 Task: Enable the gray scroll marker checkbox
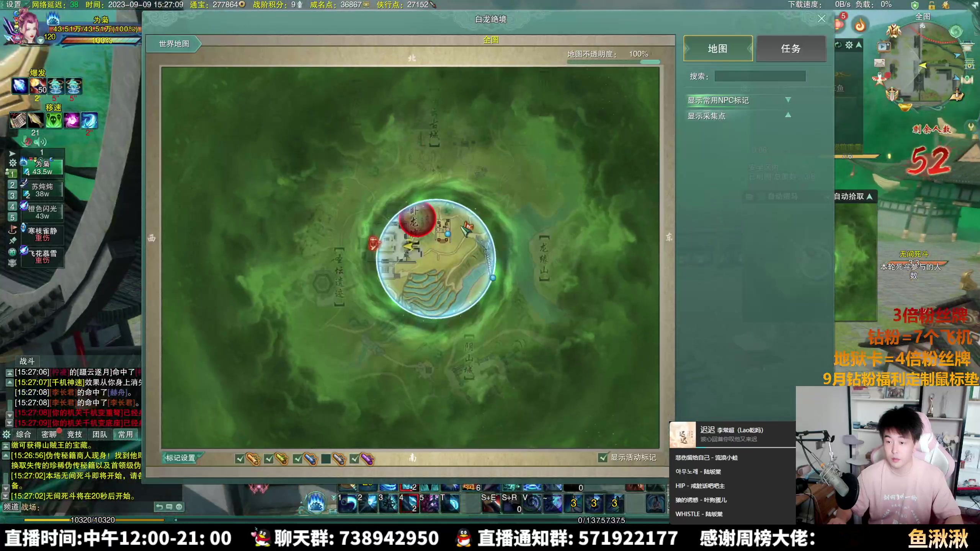[x=326, y=458]
